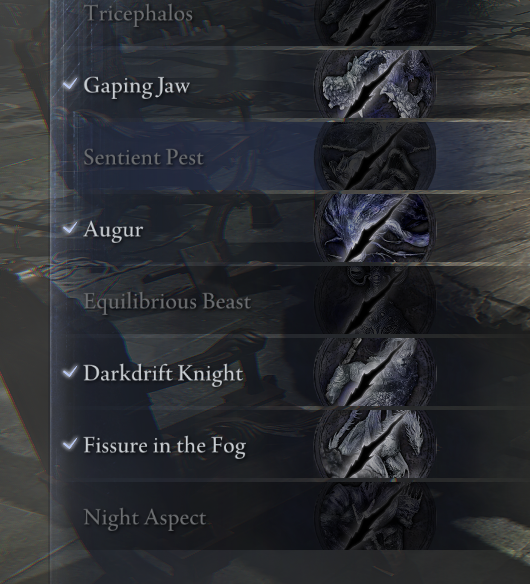The image size is (530, 584).
Task: Click the Fissure in the Fog emblem
Action: click(x=374, y=444)
